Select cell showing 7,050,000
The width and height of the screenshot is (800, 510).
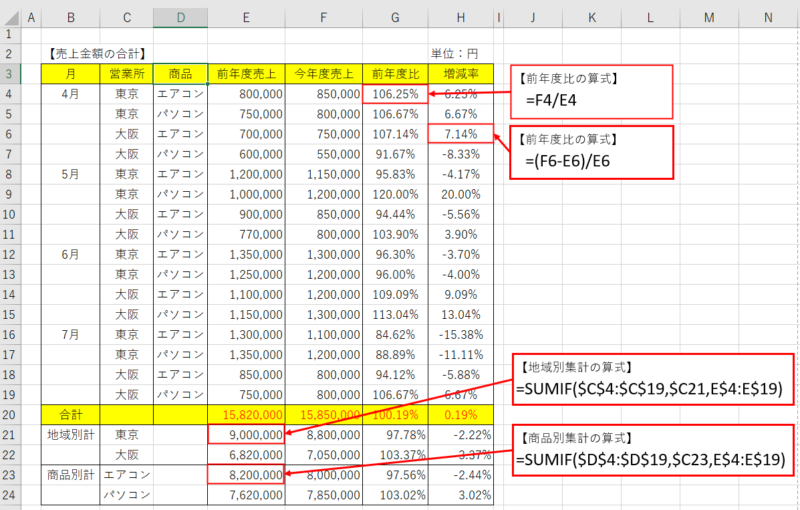click(324, 455)
